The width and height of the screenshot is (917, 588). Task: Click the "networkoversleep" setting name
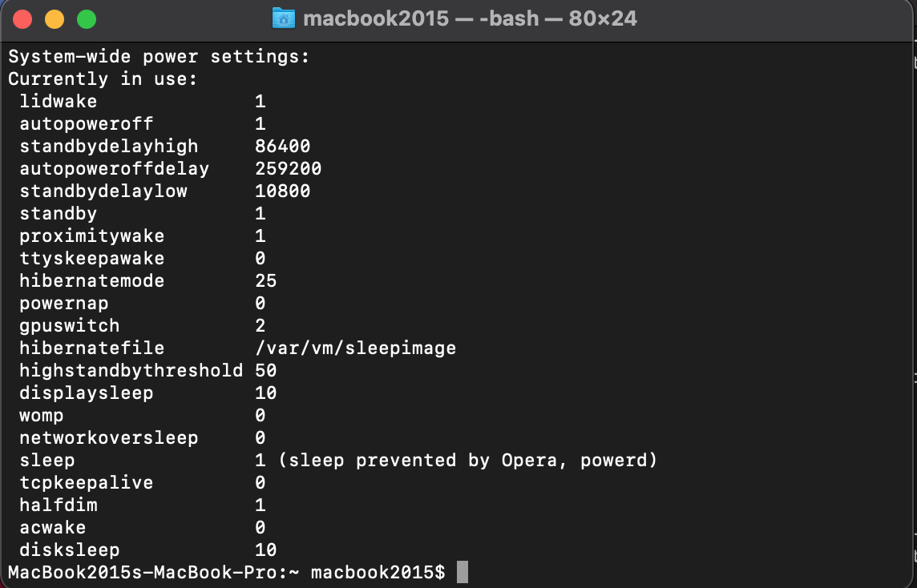[x=109, y=438]
